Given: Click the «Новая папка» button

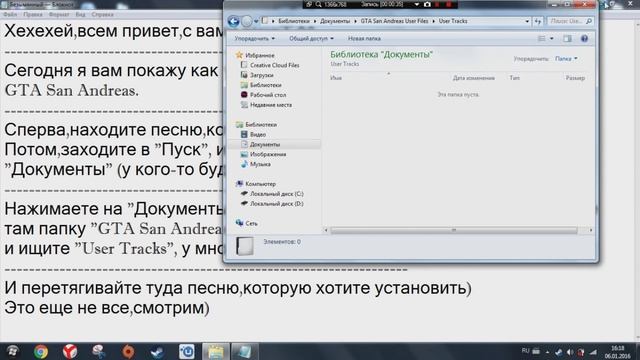Looking at the screenshot, I should point(364,38).
